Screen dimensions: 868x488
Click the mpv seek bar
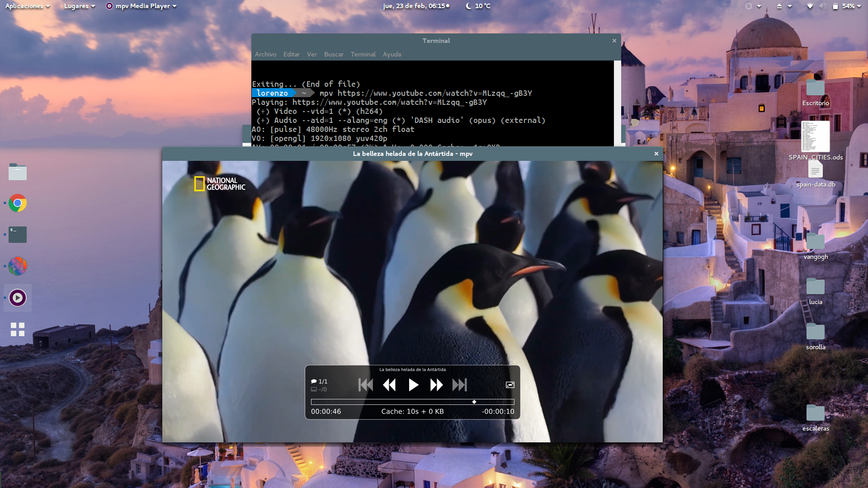tap(412, 402)
